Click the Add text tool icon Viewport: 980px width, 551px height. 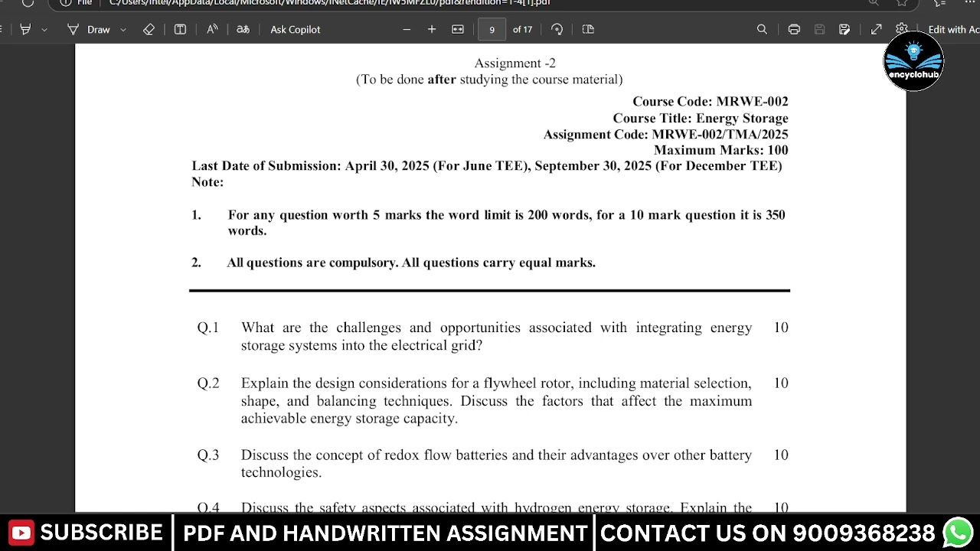181,29
